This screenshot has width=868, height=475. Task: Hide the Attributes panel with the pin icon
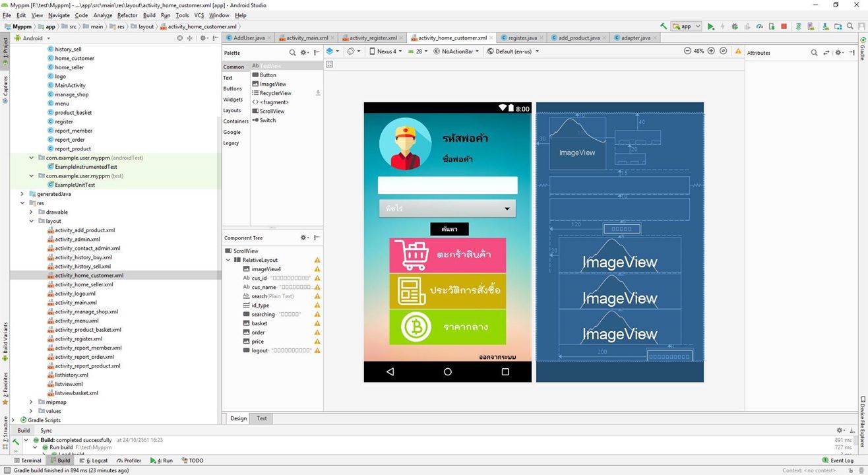click(x=852, y=53)
